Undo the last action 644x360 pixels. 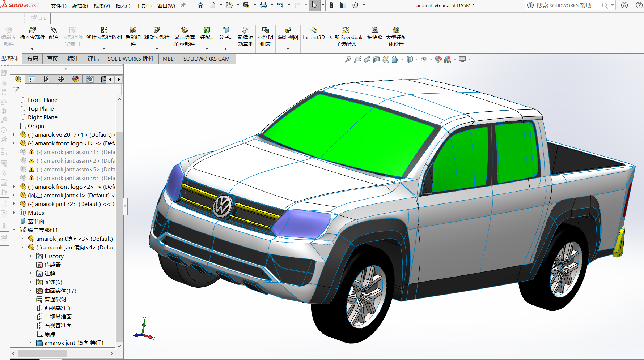280,5
